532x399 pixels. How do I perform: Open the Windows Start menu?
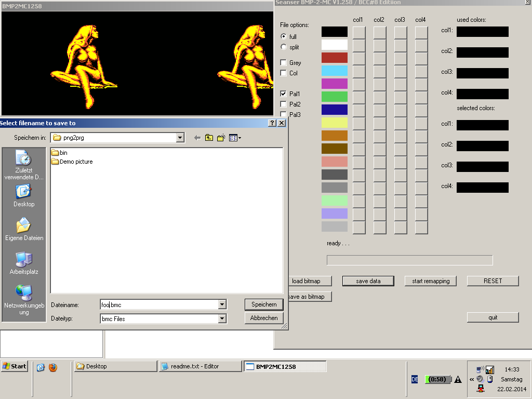point(15,366)
